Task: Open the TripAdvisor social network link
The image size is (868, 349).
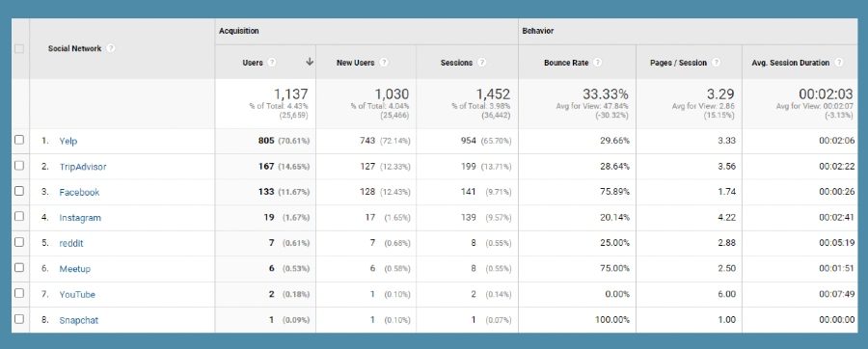Action: click(x=83, y=167)
